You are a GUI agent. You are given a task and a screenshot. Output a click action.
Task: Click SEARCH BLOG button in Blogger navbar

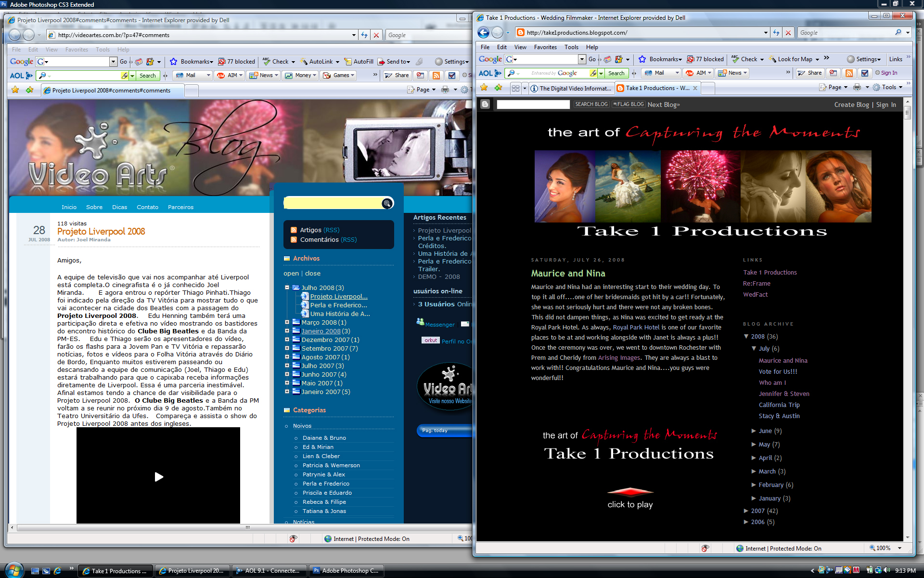(591, 105)
